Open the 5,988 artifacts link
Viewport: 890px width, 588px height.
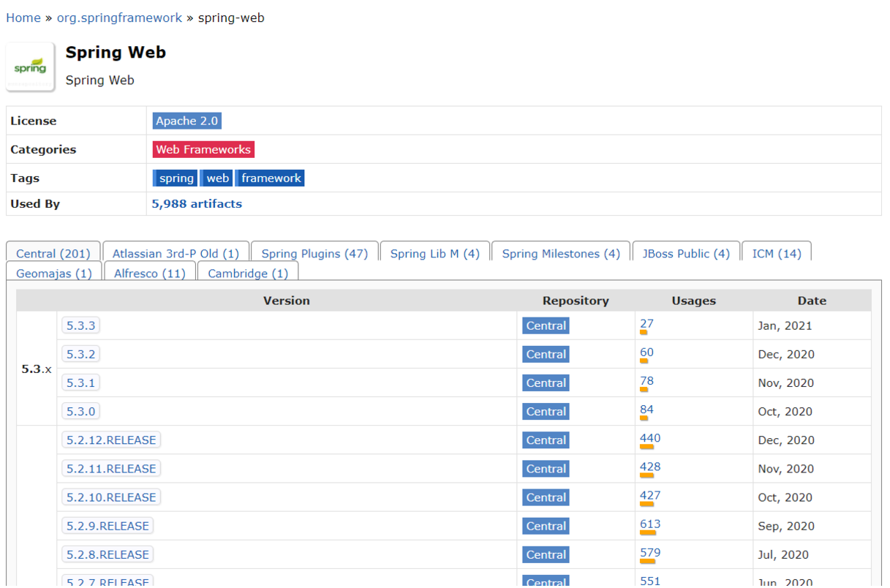tap(197, 204)
